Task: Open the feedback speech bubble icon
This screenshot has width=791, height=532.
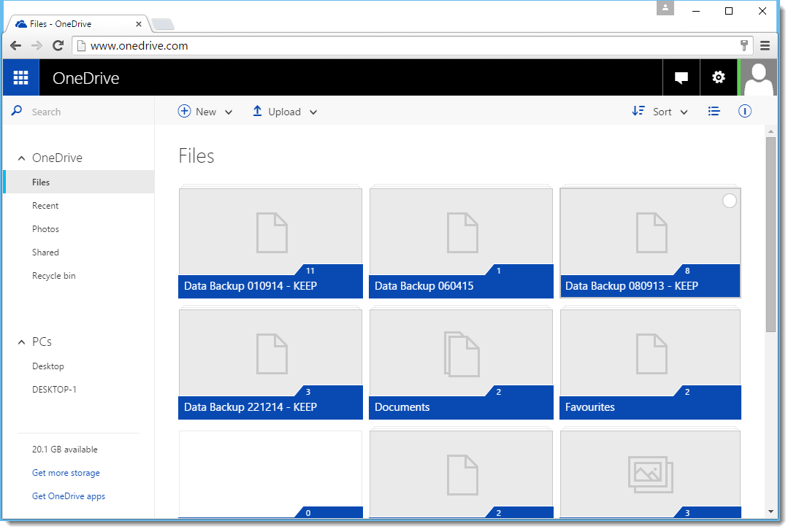Action: pos(681,77)
